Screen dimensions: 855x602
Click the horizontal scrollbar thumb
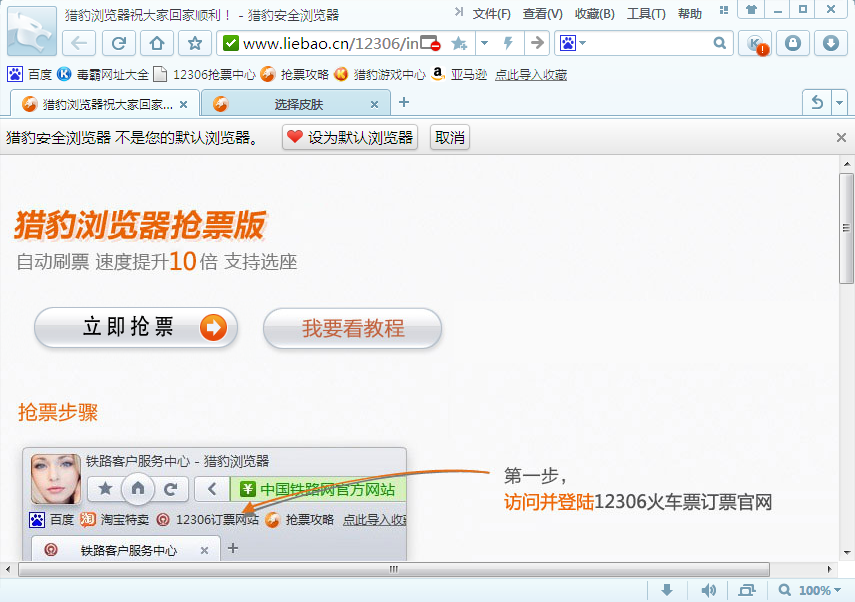393,569
